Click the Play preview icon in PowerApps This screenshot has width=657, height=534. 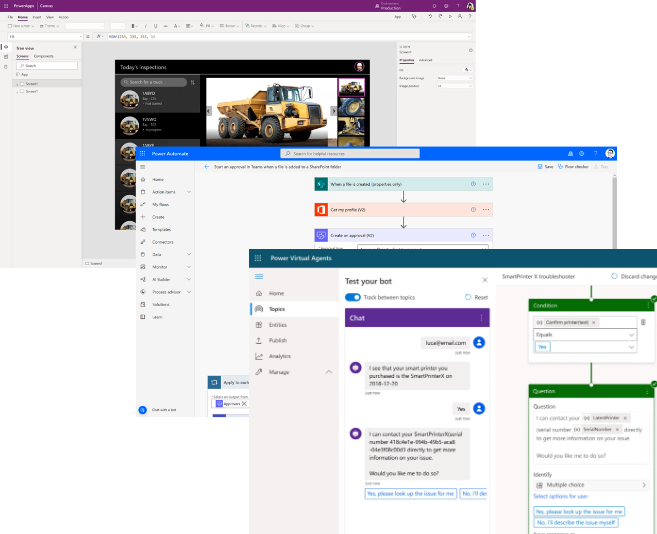[450, 16]
